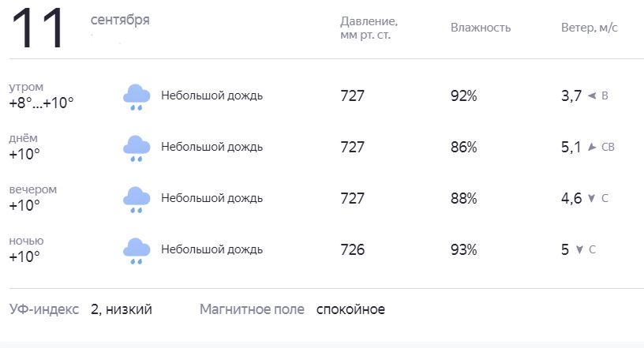Click the daytime rain cloud icon
The height and width of the screenshot is (348, 644).
137,148
